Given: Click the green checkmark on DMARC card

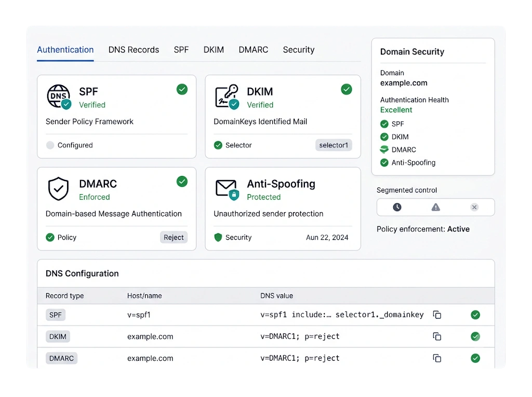Looking at the screenshot, I should coord(182,182).
